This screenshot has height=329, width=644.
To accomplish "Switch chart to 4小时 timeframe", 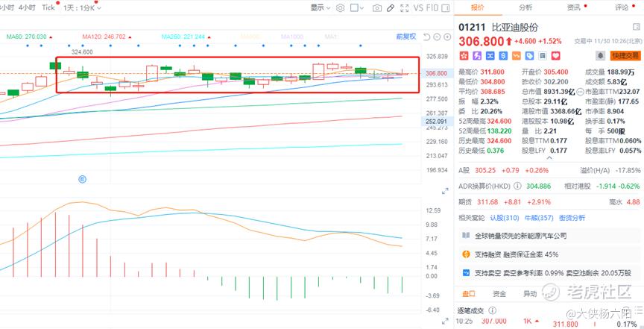I will tap(27, 7).
